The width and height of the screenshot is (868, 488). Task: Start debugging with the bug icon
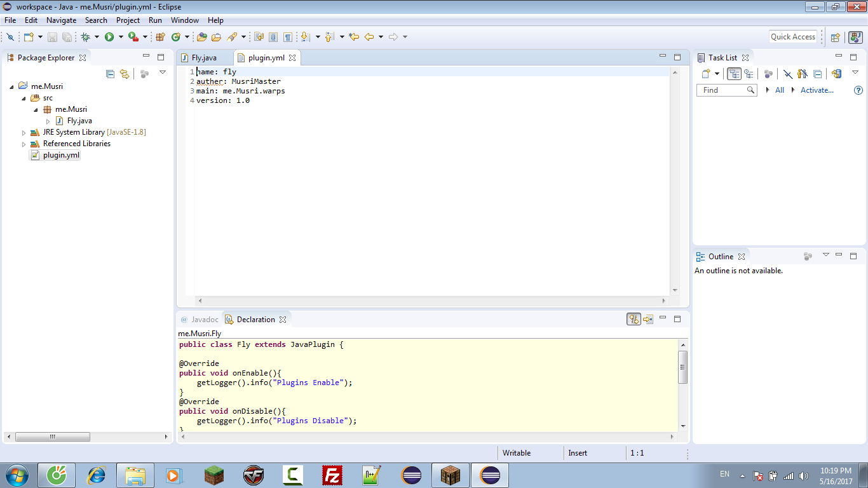tap(85, 37)
